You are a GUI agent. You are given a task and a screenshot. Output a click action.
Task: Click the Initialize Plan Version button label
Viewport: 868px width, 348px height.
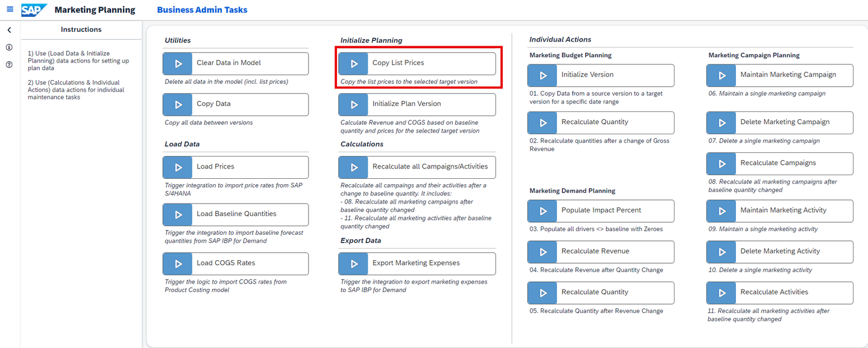tap(407, 104)
